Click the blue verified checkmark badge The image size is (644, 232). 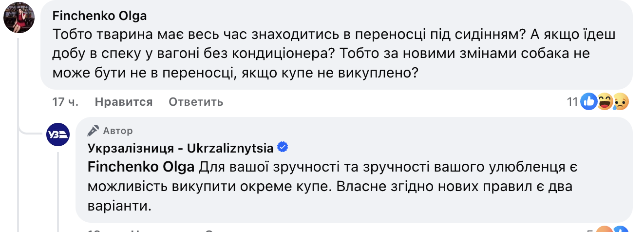point(282,147)
